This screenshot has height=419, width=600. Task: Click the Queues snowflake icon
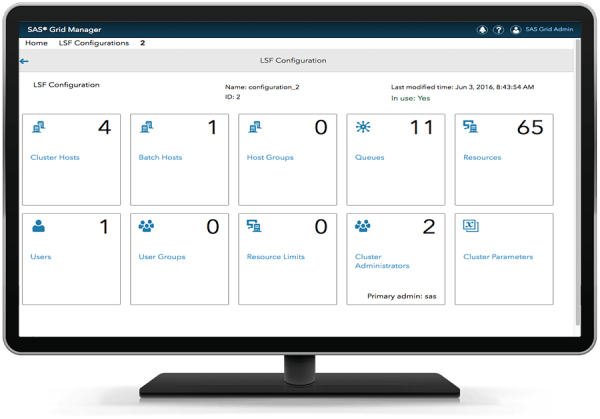[x=364, y=127]
